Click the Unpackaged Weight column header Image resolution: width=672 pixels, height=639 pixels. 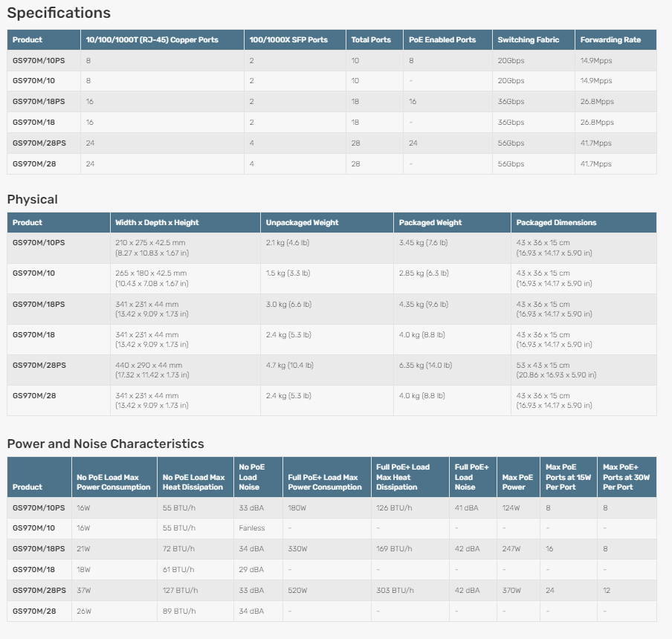(302, 222)
